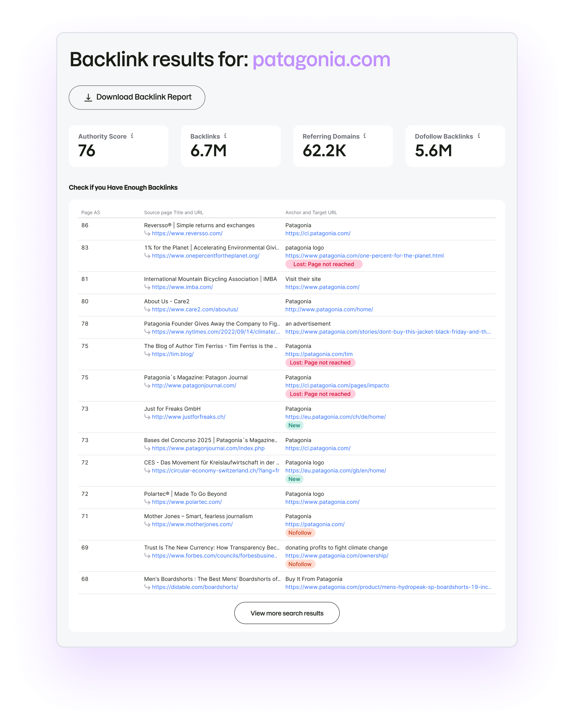Image resolution: width=574 pixels, height=728 pixels.
Task: Click the Nofollow badge on the Mother Jones row
Action: click(x=300, y=533)
